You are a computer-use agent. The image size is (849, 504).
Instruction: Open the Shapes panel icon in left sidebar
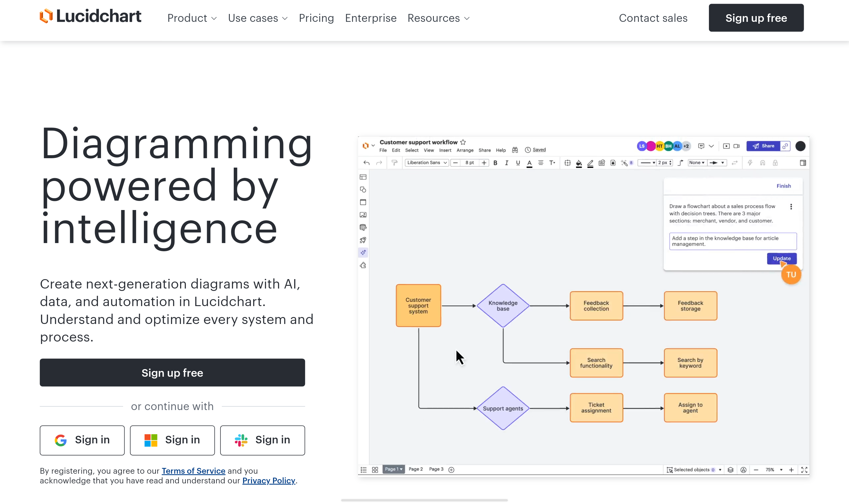363,189
